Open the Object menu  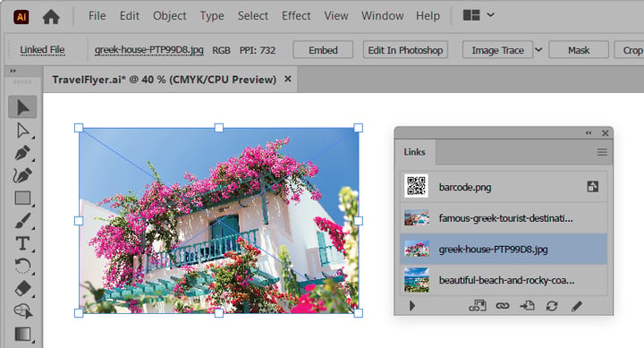(169, 16)
